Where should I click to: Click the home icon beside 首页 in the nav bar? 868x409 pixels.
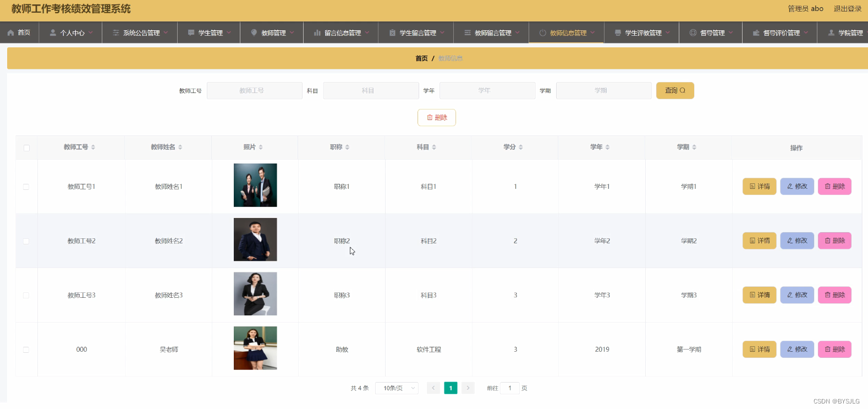(x=10, y=33)
